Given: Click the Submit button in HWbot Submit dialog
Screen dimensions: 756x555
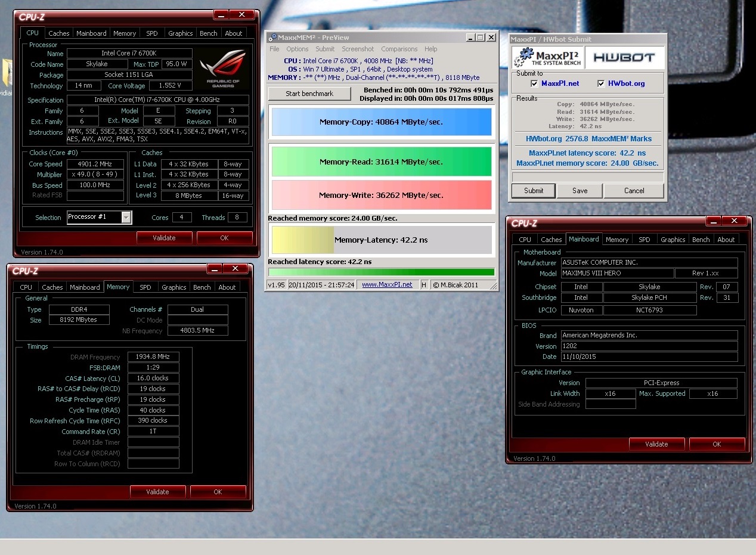Looking at the screenshot, I should click(x=534, y=191).
